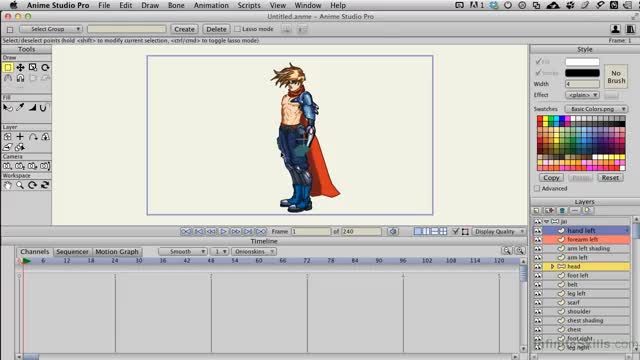This screenshot has width=640, height=360.
Task: Open the Animation menu
Action: click(211, 5)
